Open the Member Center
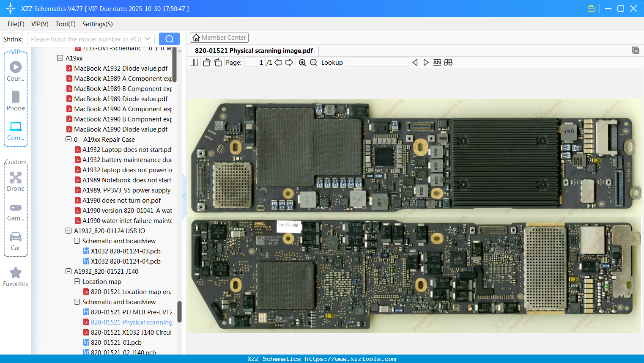Viewport: 644px width, 363px height. pyautogui.click(x=219, y=38)
